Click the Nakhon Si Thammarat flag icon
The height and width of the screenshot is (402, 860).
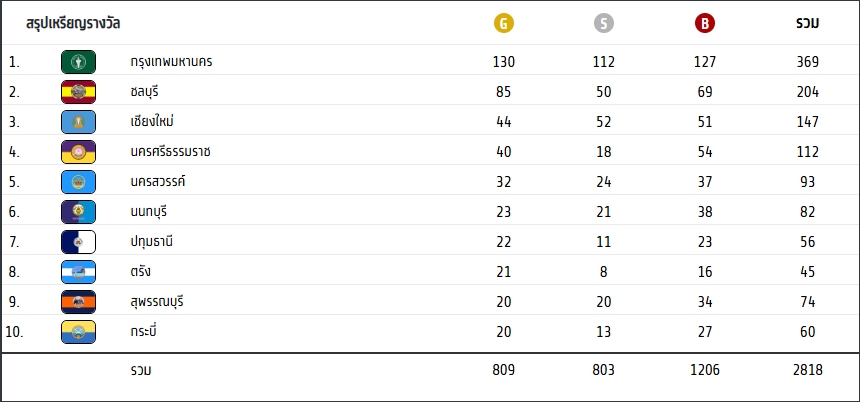tap(78, 152)
